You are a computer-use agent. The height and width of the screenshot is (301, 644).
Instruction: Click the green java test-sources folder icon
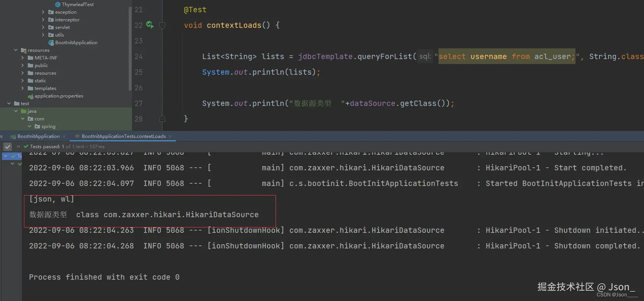click(24, 111)
